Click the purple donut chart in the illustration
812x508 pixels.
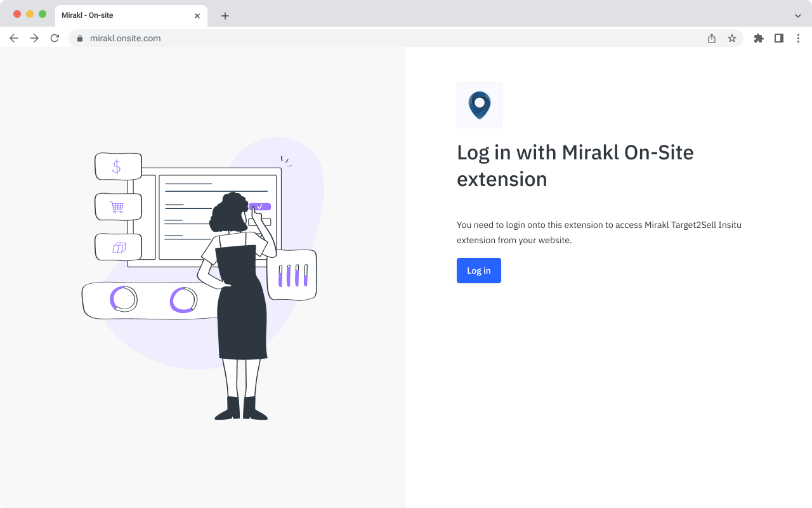pos(183,300)
